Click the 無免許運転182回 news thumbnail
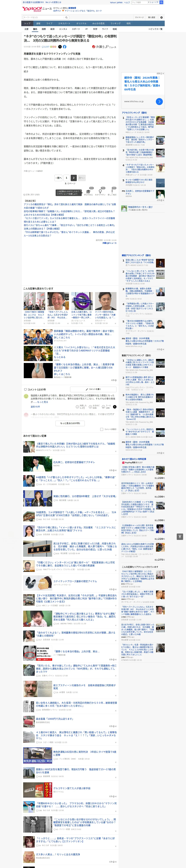 (38, 755)
